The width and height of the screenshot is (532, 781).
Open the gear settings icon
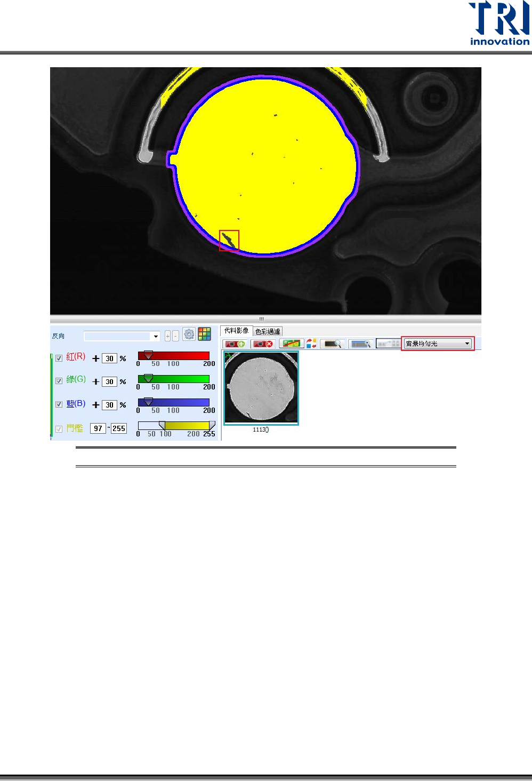[x=189, y=334]
